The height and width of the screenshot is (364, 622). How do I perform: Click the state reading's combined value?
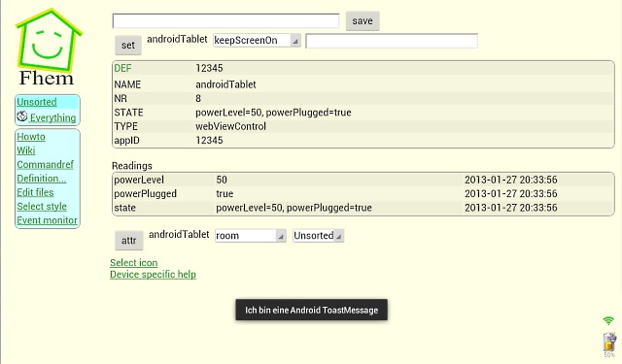294,208
